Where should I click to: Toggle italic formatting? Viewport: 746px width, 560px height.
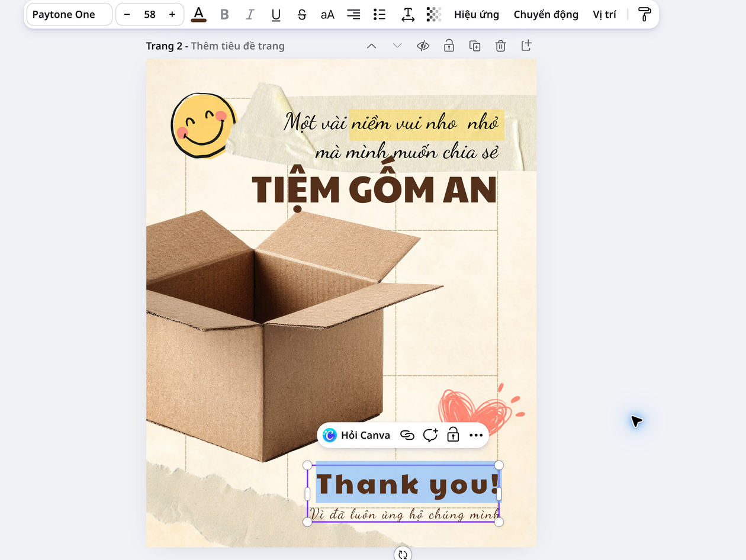pos(250,14)
